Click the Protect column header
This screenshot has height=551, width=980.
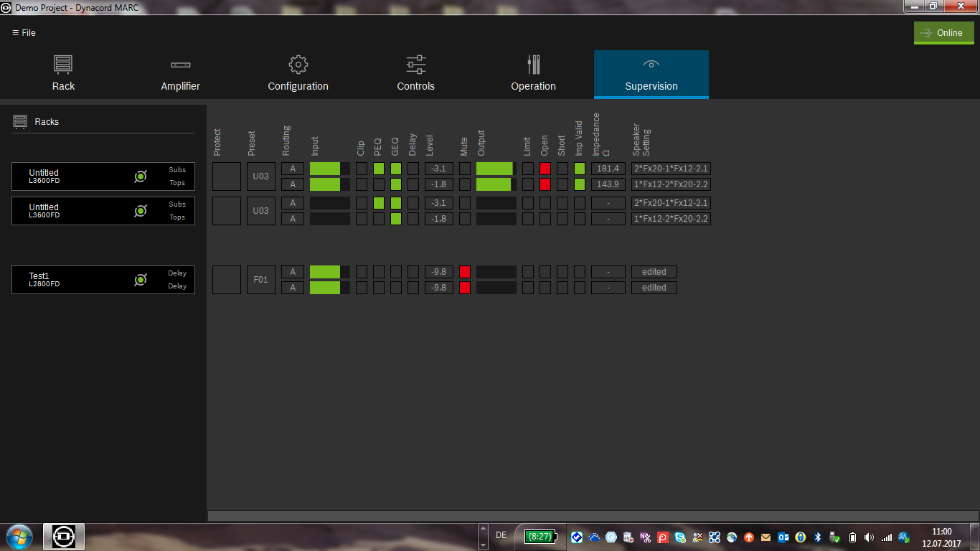tap(217, 142)
